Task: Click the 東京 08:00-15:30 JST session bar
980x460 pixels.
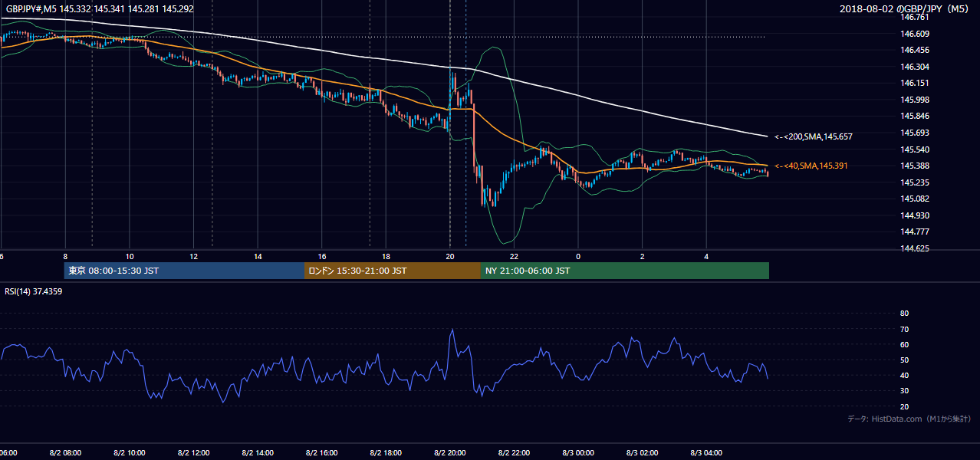Action: 184,271
